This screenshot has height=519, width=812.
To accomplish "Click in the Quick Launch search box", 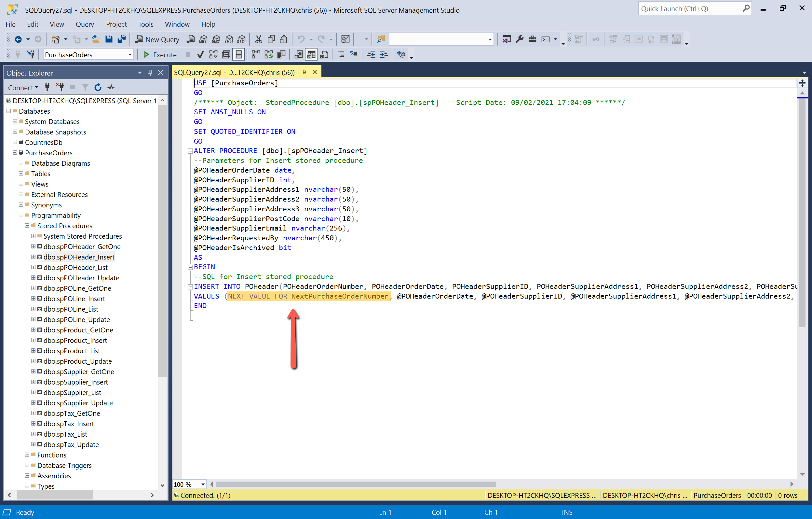I will coord(690,9).
